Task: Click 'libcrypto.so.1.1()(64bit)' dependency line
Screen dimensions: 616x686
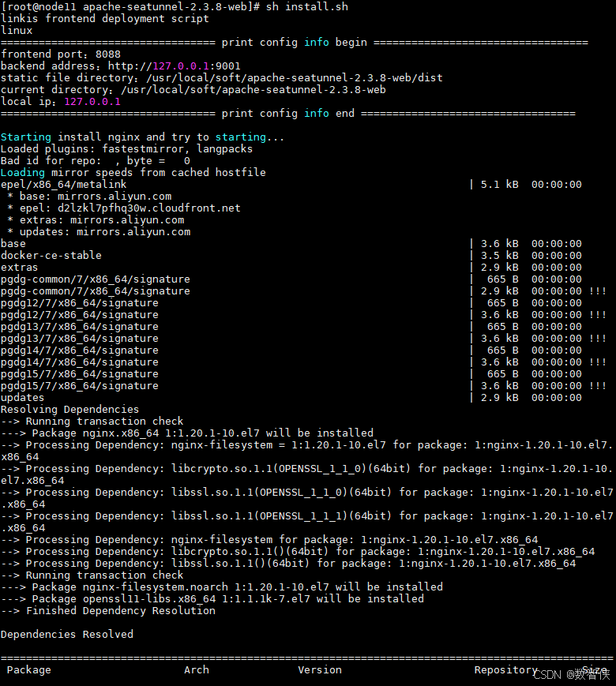Action: pos(298,551)
